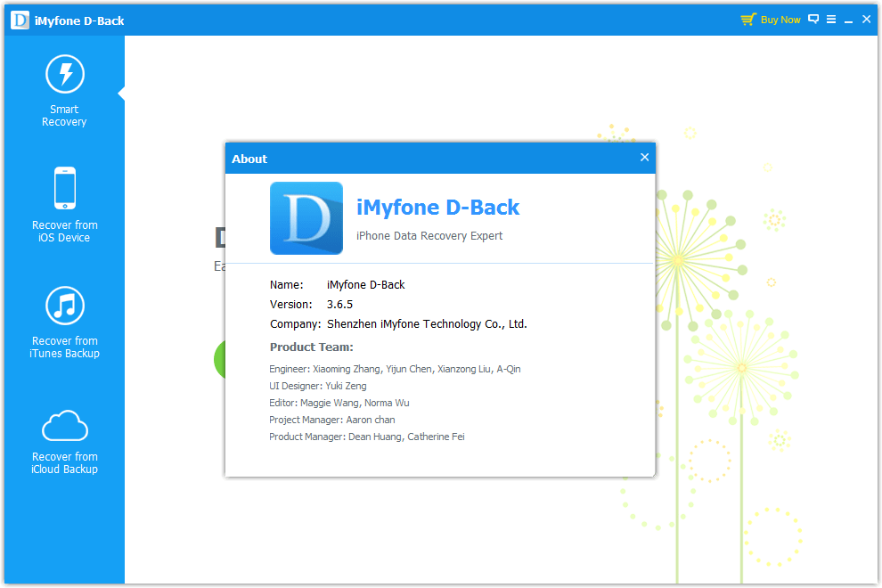Open the feedback chat icon
This screenshot has width=882, height=588.
pyautogui.click(x=813, y=19)
